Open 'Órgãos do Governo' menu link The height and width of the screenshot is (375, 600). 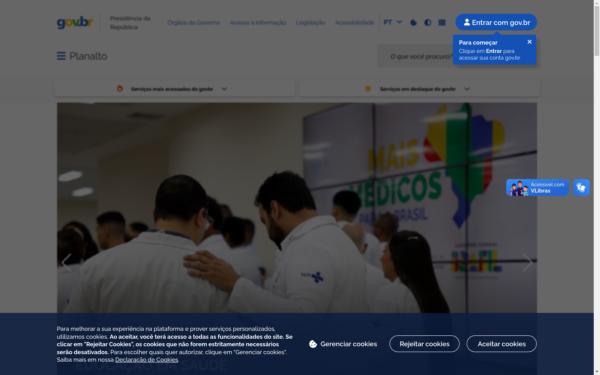point(194,23)
